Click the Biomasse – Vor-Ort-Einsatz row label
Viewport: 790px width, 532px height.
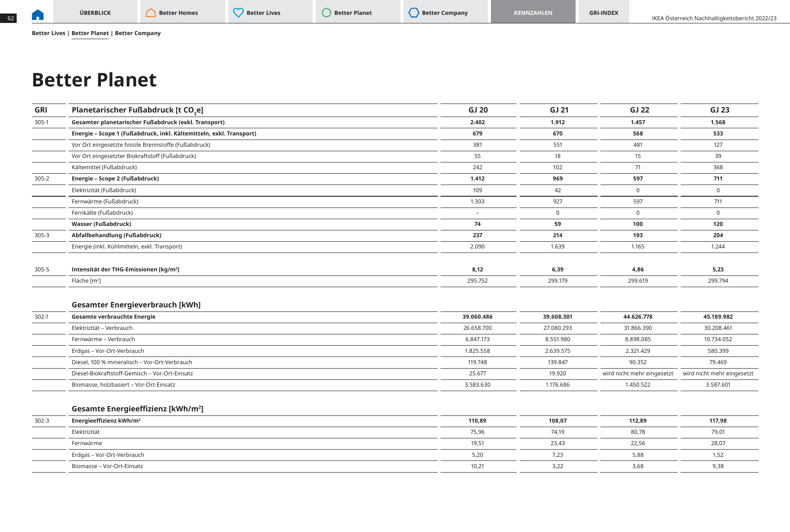point(107,466)
